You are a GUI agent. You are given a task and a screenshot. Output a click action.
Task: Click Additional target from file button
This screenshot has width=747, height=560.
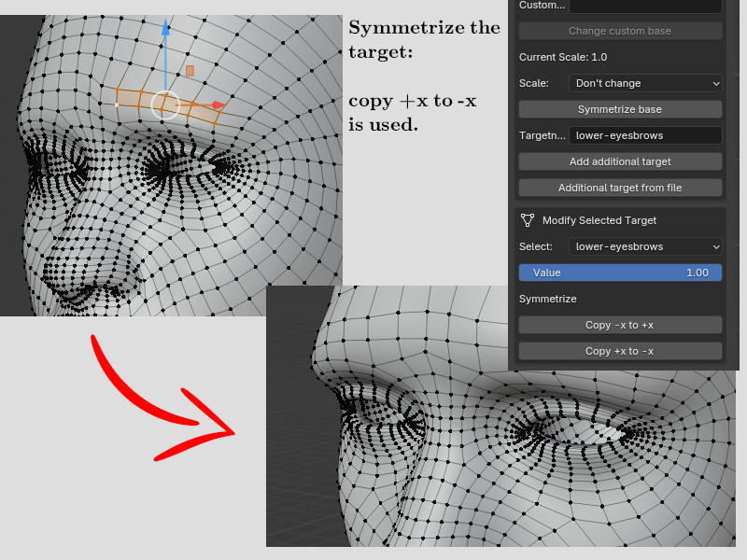tap(620, 188)
